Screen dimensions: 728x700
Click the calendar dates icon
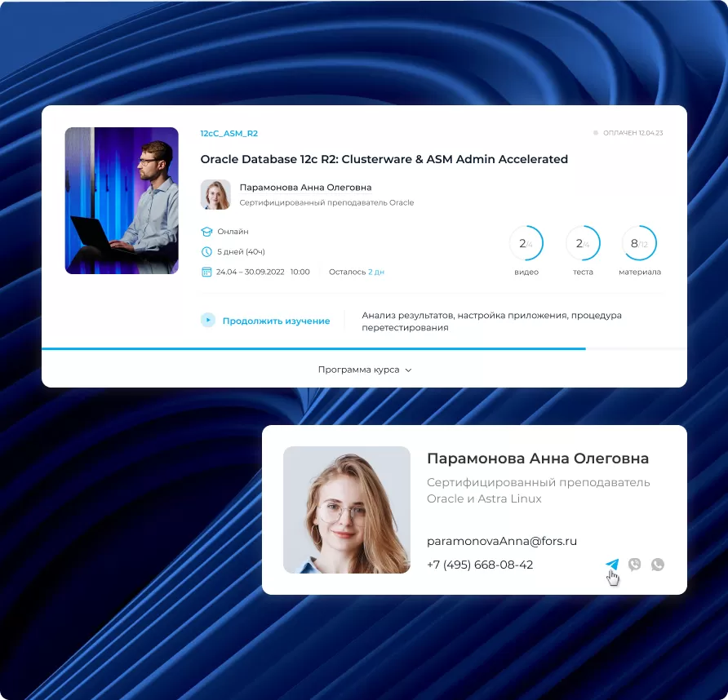[x=206, y=272]
